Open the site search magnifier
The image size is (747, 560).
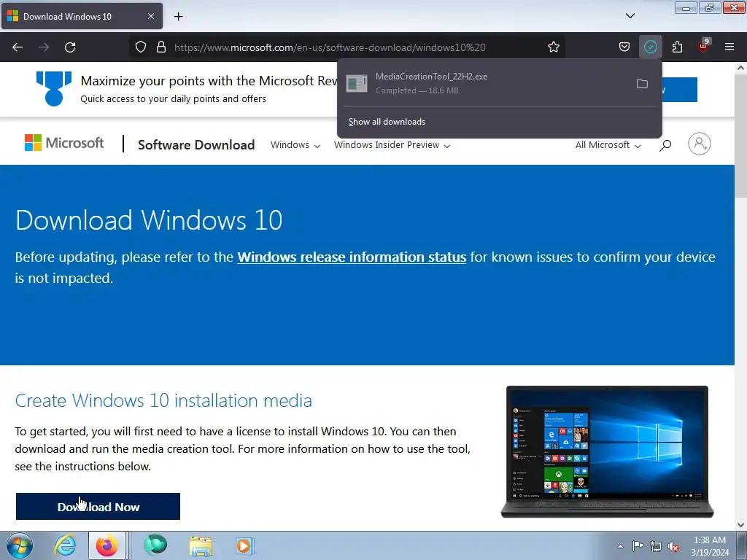click(665, 145)
